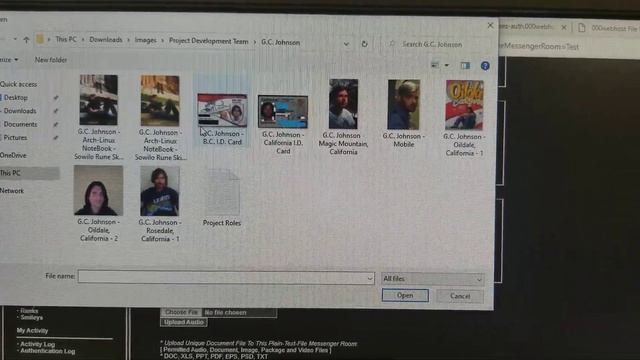The width and height of the screenshot is (640, 360).
Task: Select the Project Roles file icon
Action: (x=222, y=192)
